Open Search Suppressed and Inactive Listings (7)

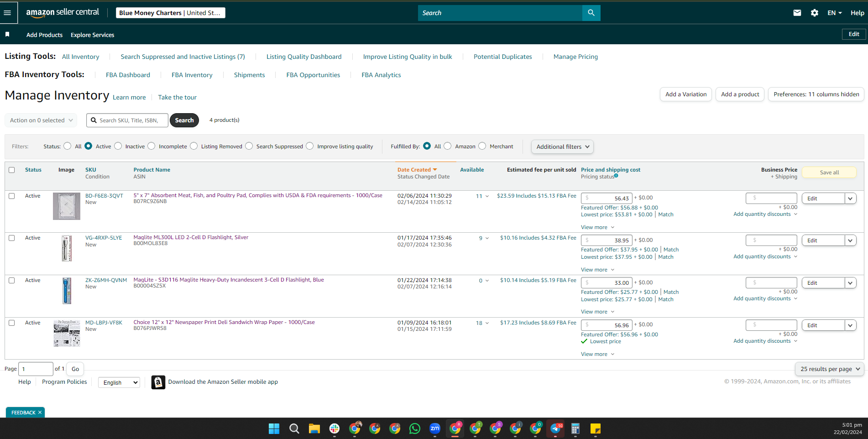tap(183, 57)
